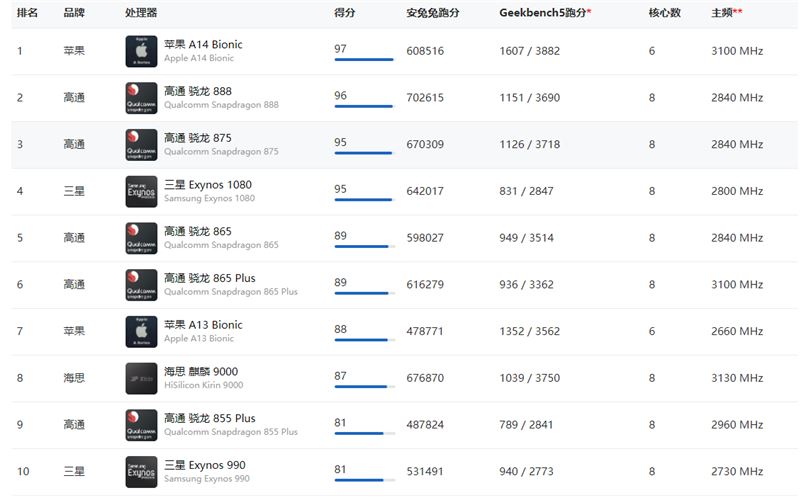The height and width of the screenshot is (497, 800).
Task: Click the Snapdragon 865 chip icon
Action: tap(141, 238)
